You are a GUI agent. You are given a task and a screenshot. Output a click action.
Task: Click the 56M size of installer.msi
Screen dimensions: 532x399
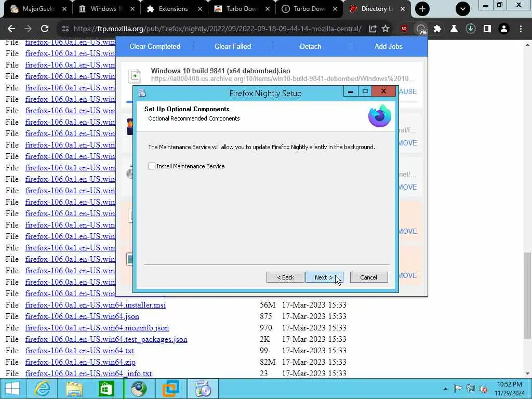(268, 305)
